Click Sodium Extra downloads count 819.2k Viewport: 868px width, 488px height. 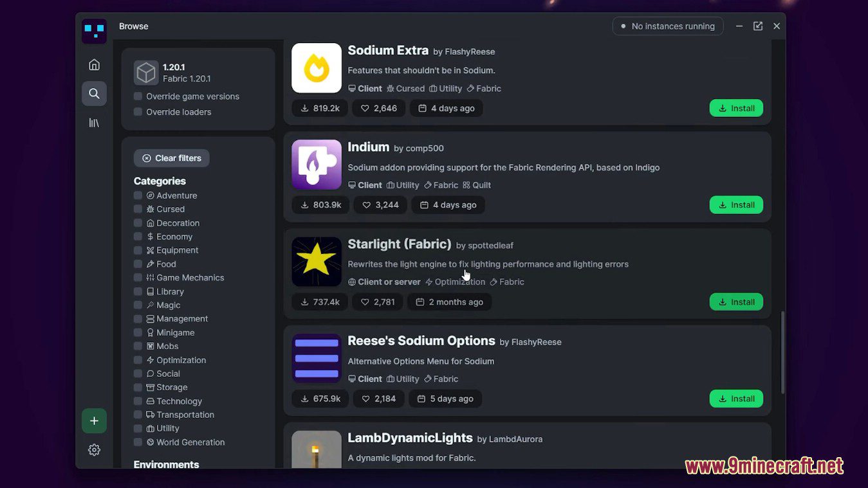[320, 108]
